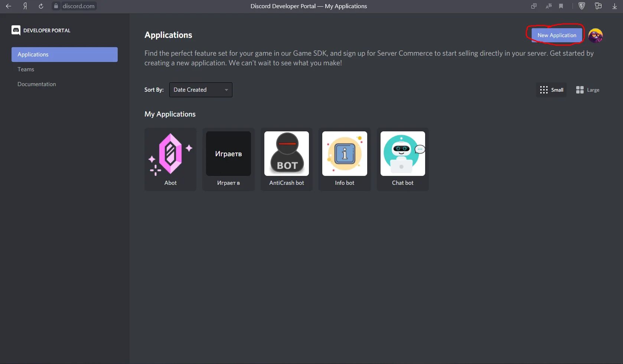Click the AntiCrash bot name label
This screenshot has height=364, width=623.
point(287,183)
